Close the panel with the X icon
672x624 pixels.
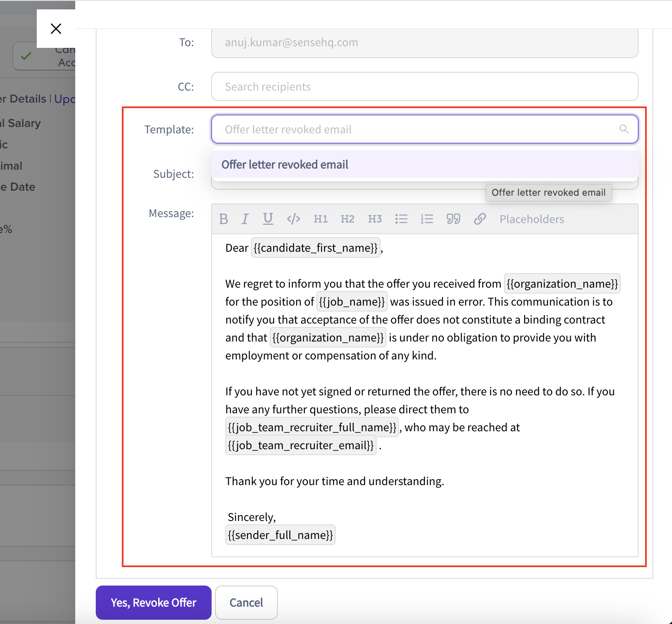[56, 29]
